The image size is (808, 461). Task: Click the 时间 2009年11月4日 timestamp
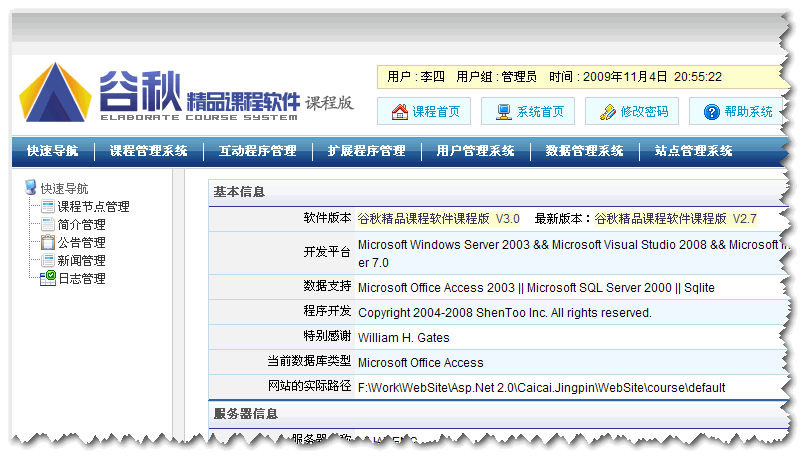click(x=635, y=77)
